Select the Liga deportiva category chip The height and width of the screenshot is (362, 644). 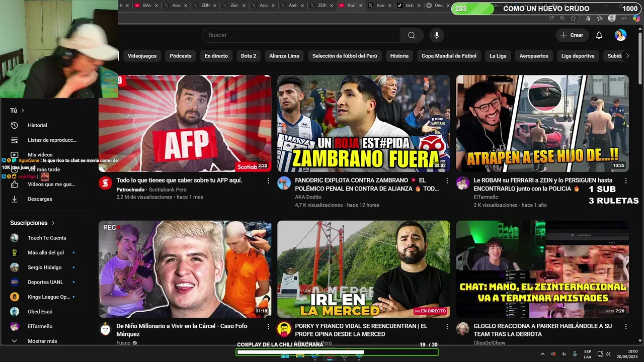point(578,56)
